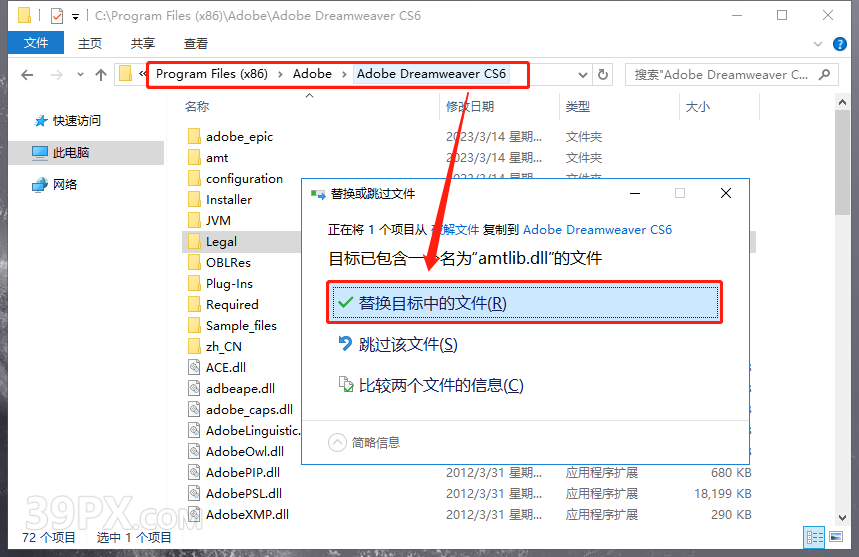Screen dimensions: 859x557
Task: Select the zh_CN folder icon
Action: click(x=194, y=346)
